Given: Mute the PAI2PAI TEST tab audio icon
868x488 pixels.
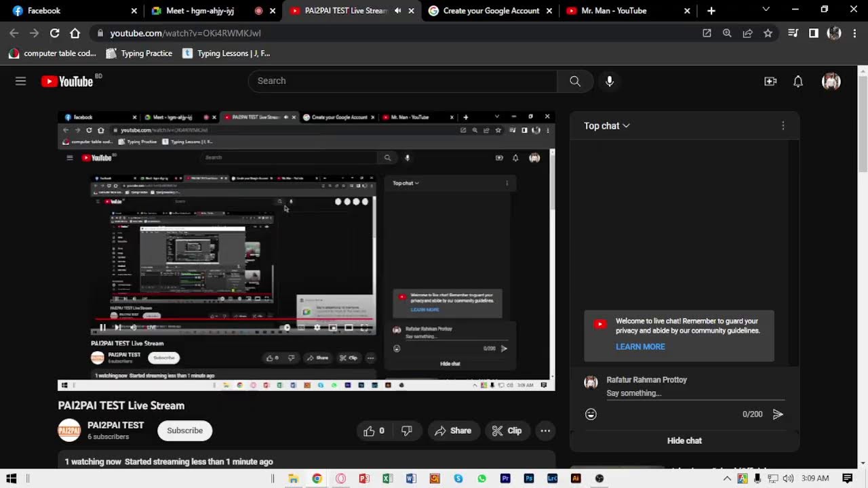Looking at the screenshot, I should 398,11.
